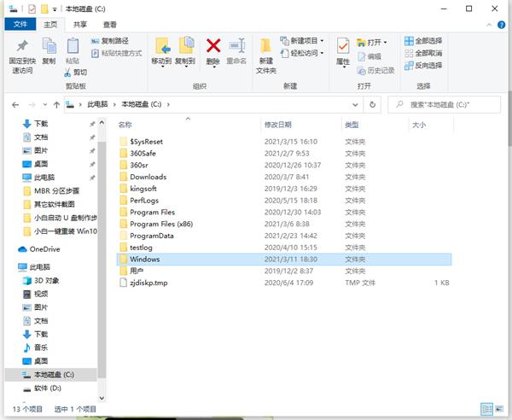The width and height of the screenshot is (512, 420).
Task: Click the Refresh button by address bar
Action: [x=372, y=105]
